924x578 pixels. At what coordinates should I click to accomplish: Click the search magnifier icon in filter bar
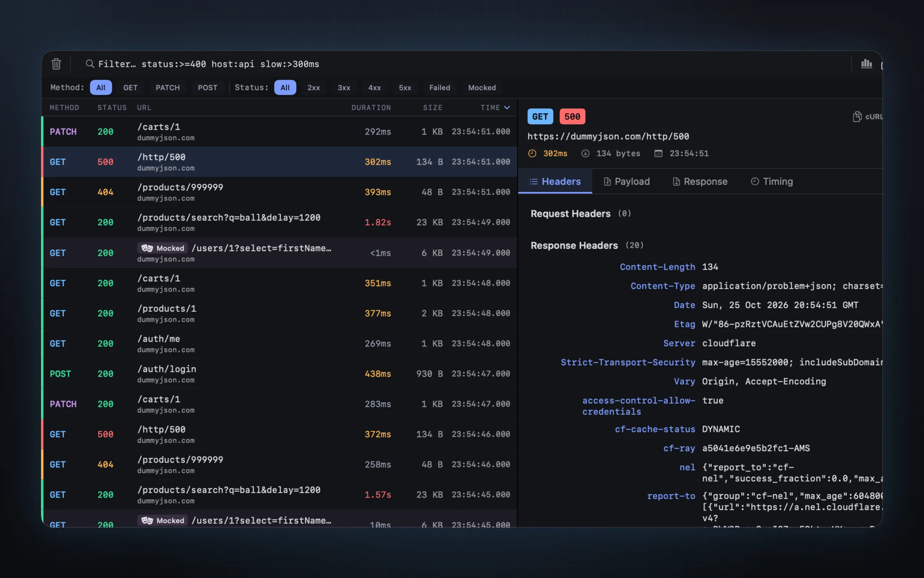tap(90, 64)
